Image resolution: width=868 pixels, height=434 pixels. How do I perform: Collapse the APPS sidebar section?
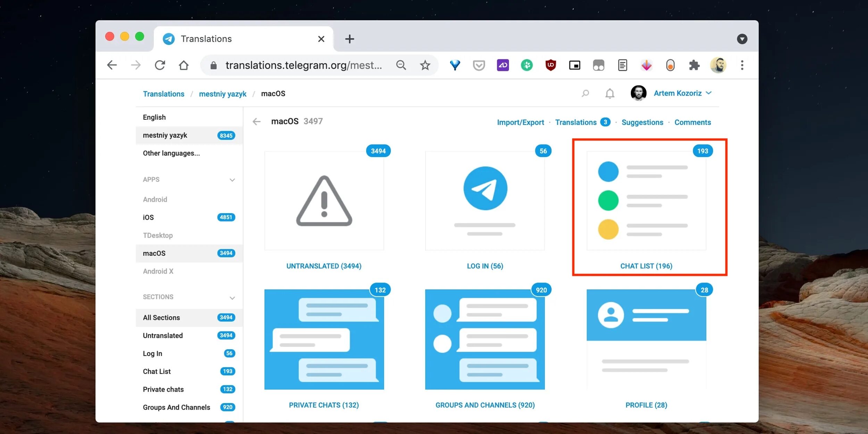[x=232, y=180]
